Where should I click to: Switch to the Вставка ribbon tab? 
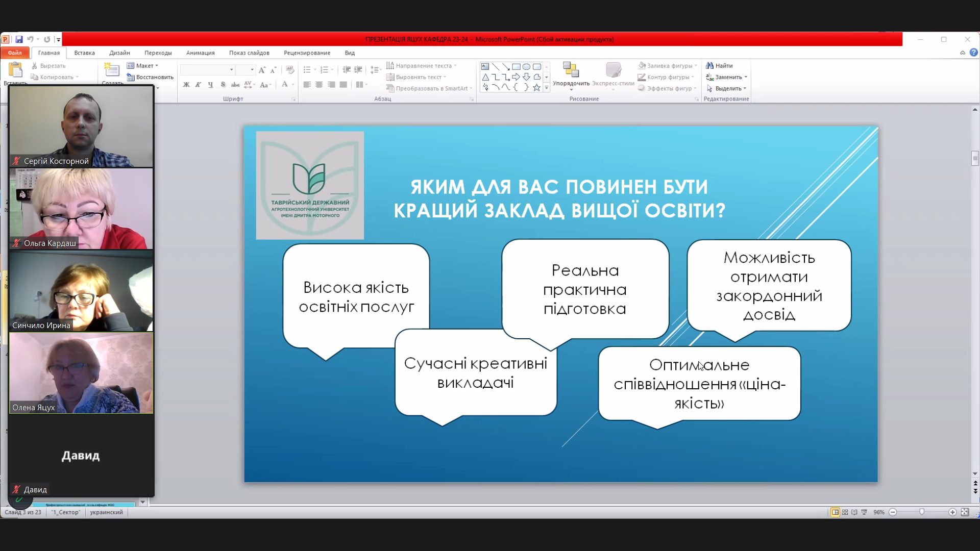click(x=84, y=53)
